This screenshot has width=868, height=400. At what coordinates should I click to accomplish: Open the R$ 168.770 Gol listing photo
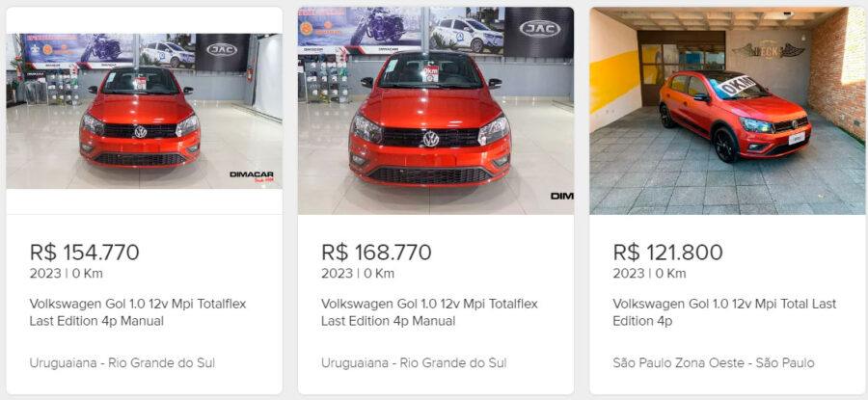pyautogui.click(x=436, y=111)
